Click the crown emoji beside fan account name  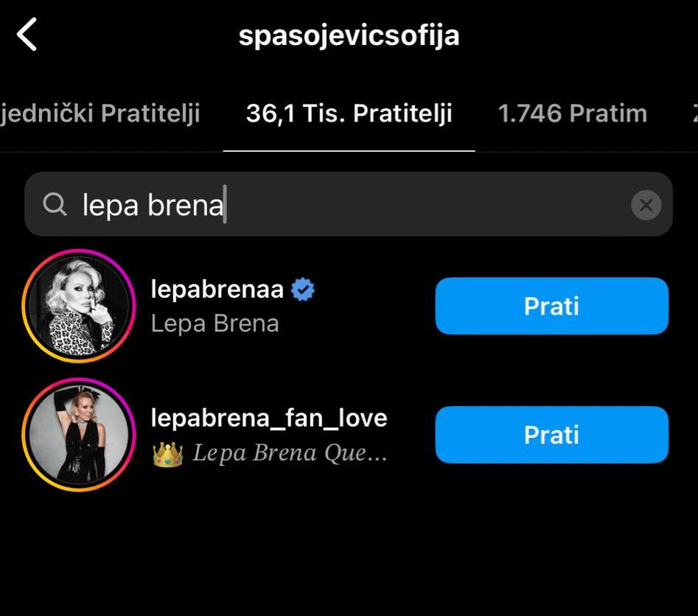pos(167,453)
